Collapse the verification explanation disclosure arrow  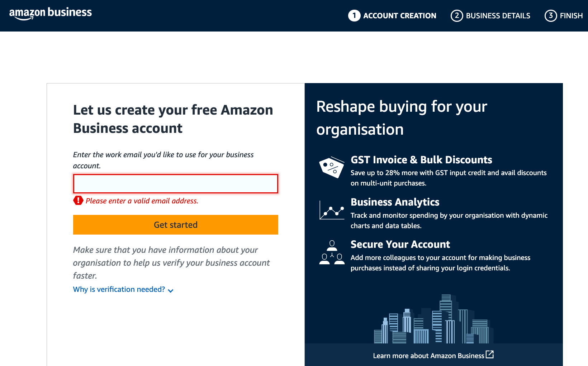point(170,290)
